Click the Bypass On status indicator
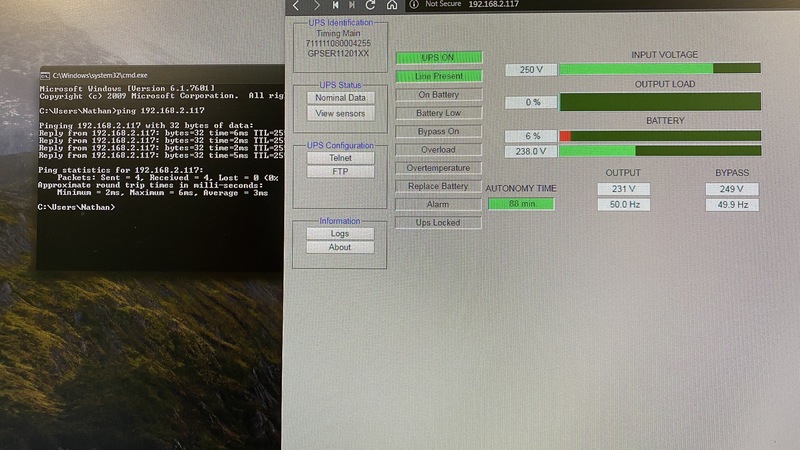800x450 pixels. pyautogui.click(x=439, y=131)
